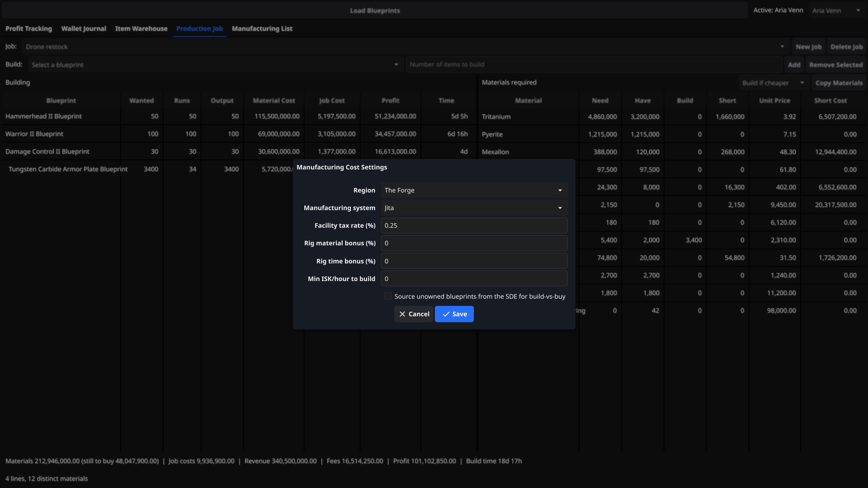Select the Mexallon material row
This screenshot has height=488, width=868.
pyautogui.click(x=672, y=152)
